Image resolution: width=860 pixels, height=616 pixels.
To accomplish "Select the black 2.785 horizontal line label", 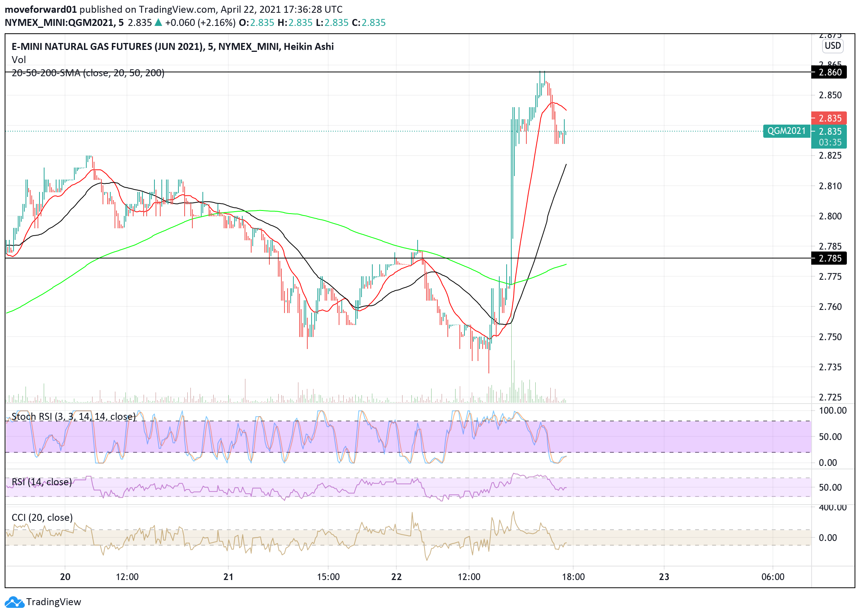I will pyautogui.click(x=829, y=258).
